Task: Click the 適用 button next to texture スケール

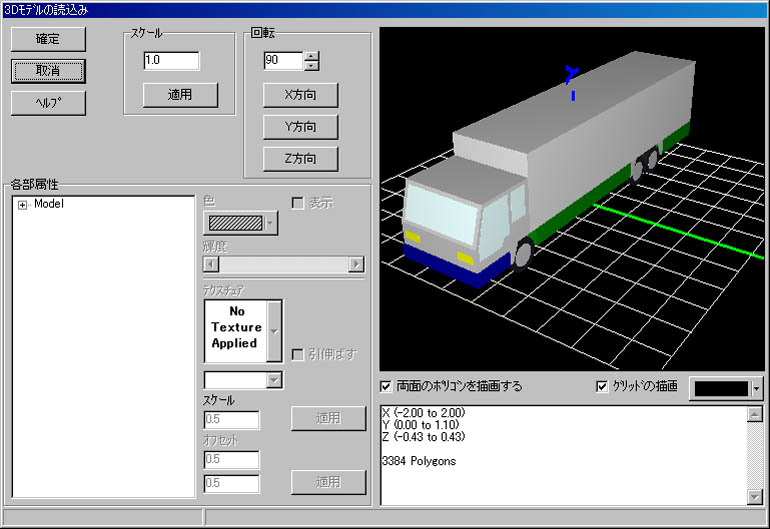Action: point(329,418)
